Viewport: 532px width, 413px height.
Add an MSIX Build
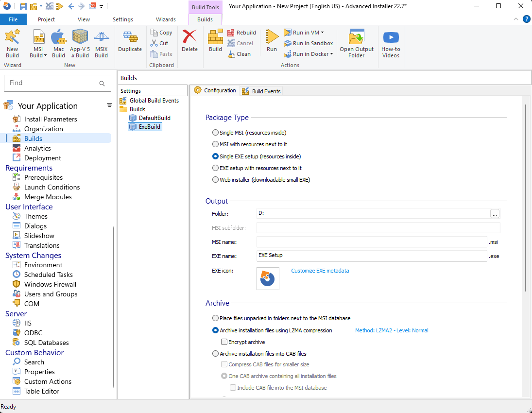click(x=101, y=43)
